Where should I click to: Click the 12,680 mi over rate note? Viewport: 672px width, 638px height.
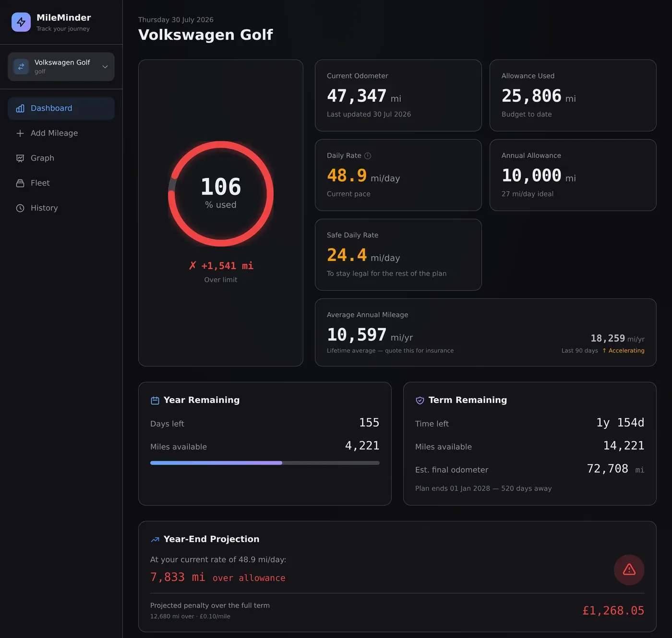[190, 616]
